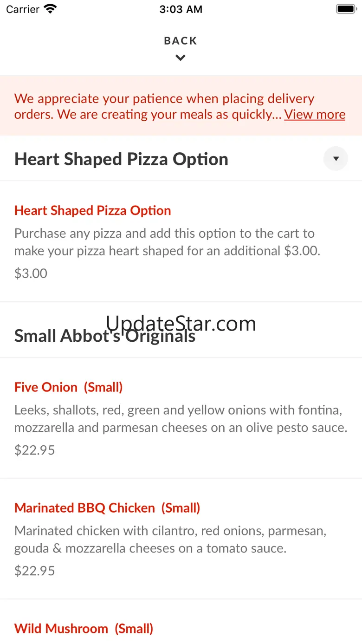Select Marinated BBQ Chicken (Small) pizza
This screenshot has width=362, height=644.
coord(107,508)
